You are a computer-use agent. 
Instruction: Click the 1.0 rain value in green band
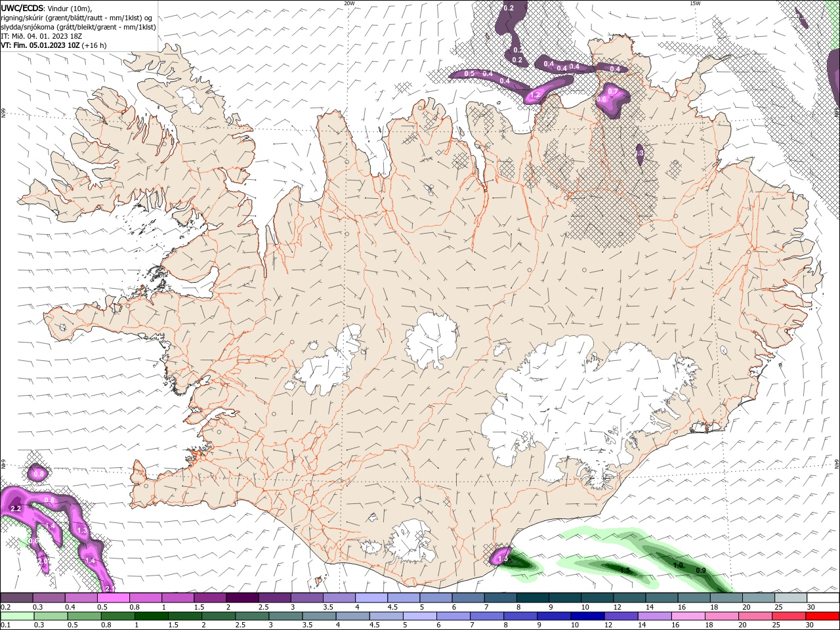click(x=679, y=565)
